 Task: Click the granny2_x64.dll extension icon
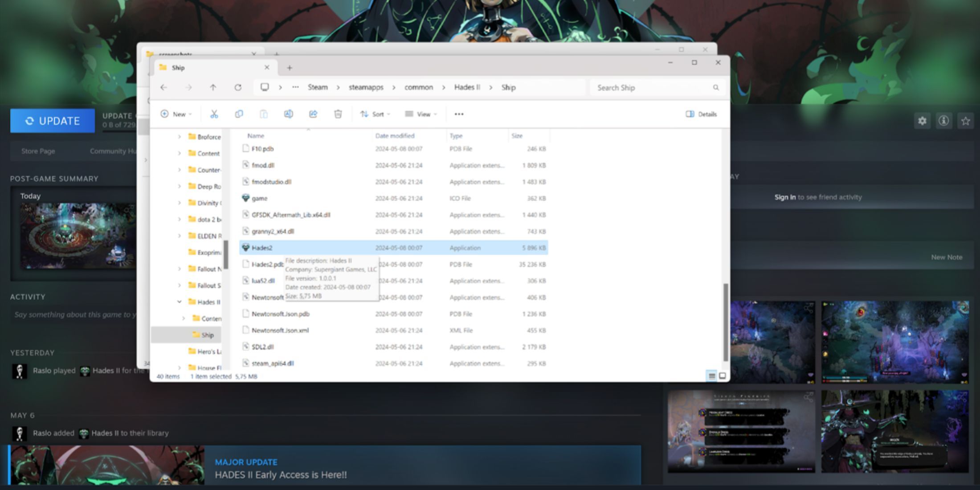245,231
